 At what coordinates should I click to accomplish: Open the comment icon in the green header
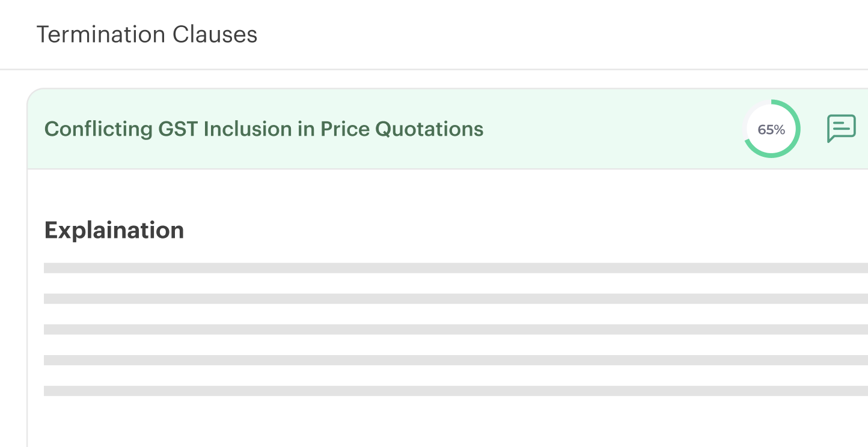841,128
